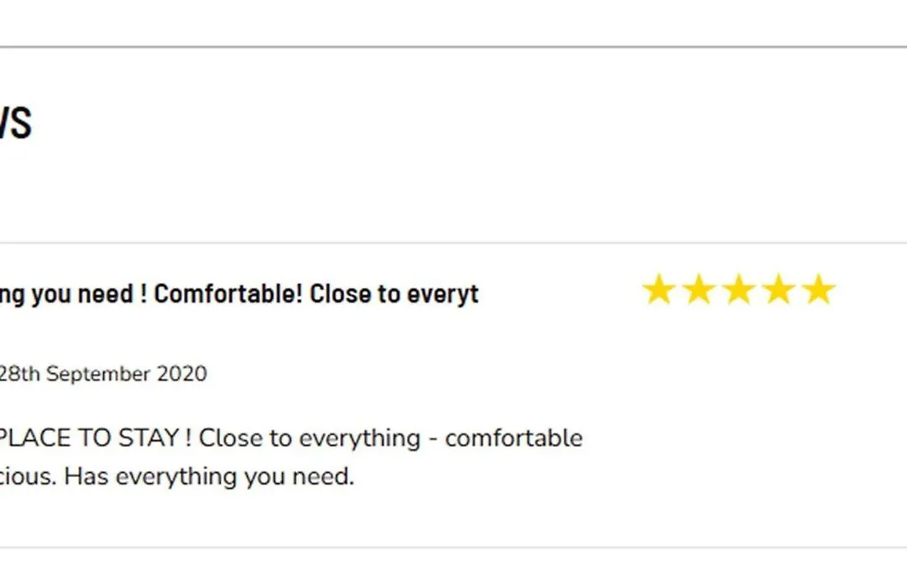
Task: Click the year "2020" in the review date
Action: click(x=183, y=374)
